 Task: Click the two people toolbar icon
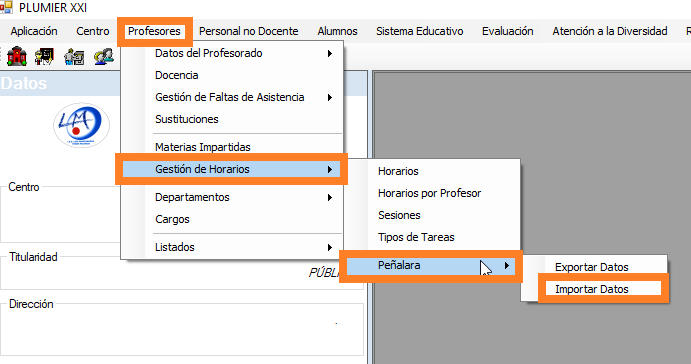pos(104,56)
